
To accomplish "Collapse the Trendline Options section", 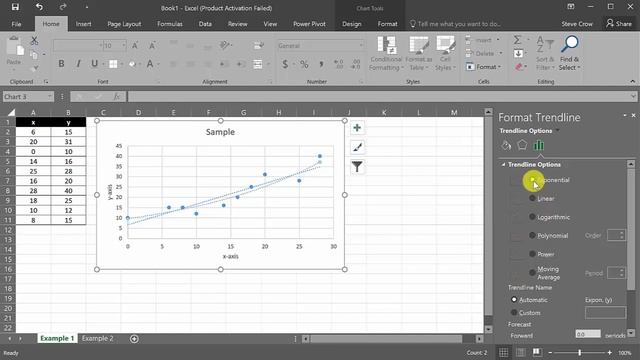I will click(504, 164).
